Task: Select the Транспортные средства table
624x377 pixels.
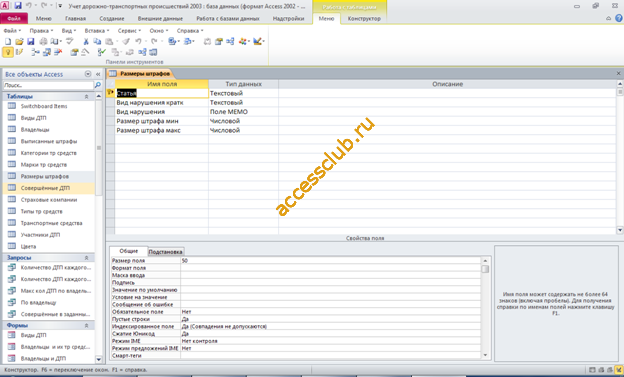Action: click(x=49, y=223)
